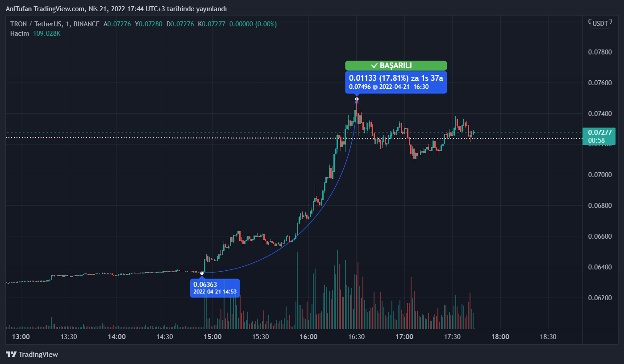Select the forecast end point at 0.07496
Screen dimensions: 624x364
click(x=357, y=99)
